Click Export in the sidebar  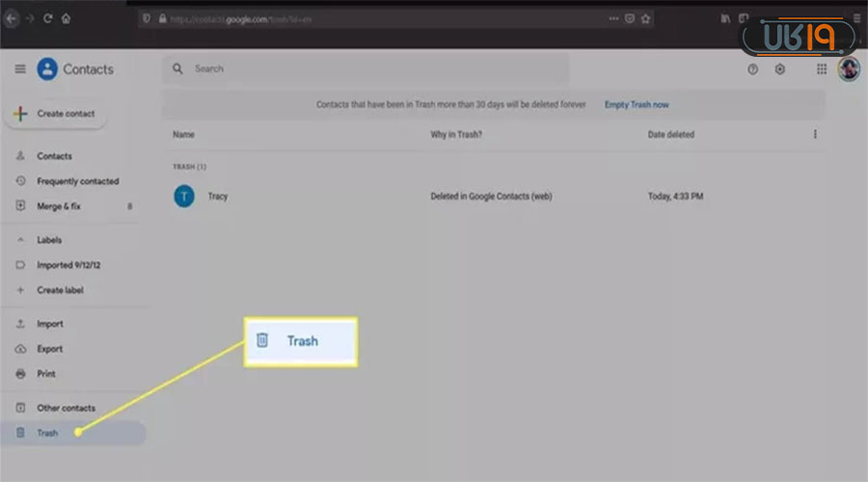(49, 349)
